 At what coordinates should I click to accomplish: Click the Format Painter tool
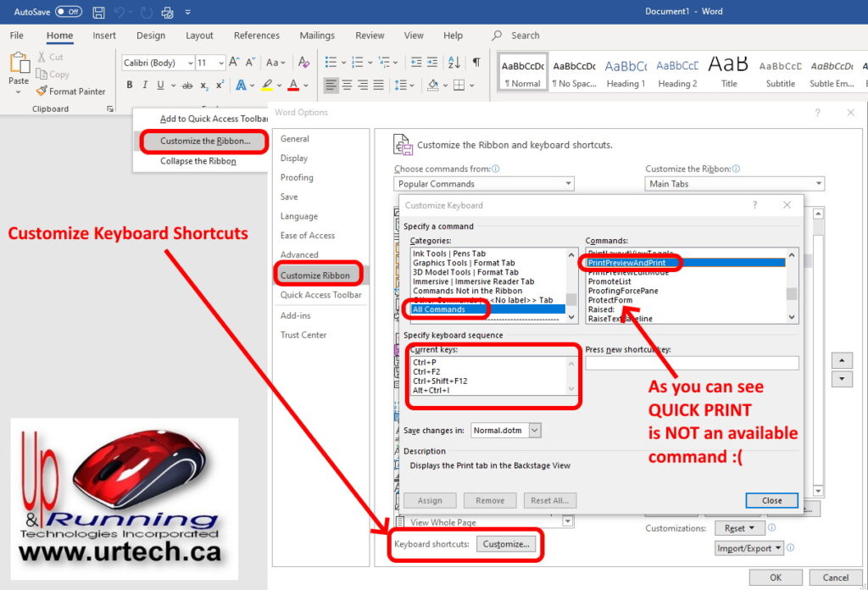coord(71,92)
